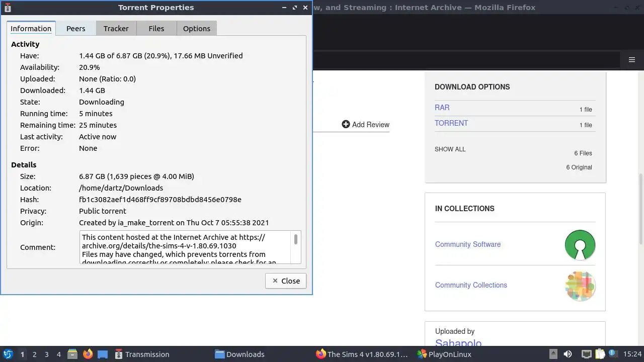Click the '6.87 GB (1,639 pieces @ 4.00 MiB)' size value
The width and height of the screenshot is (644, 362).
136,176
